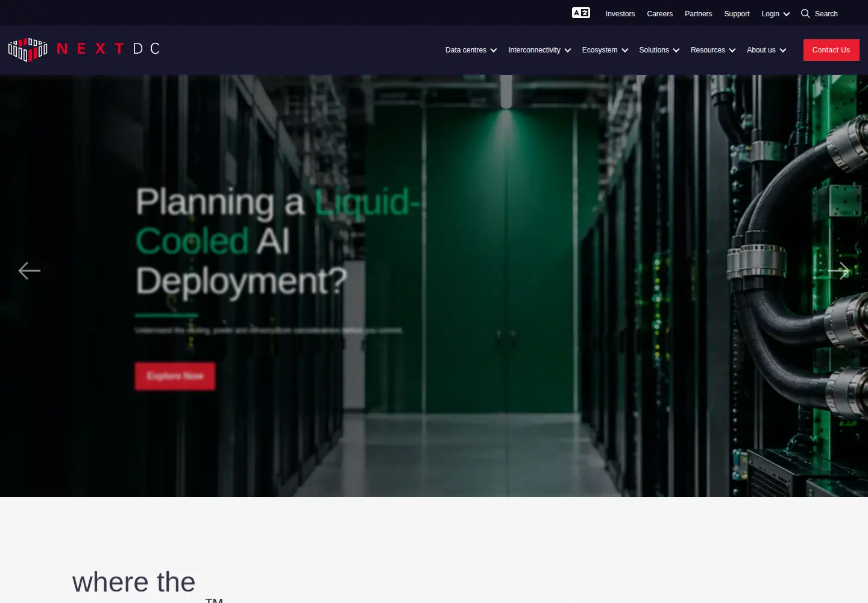The height and width of the screenshot is (603, 868).
Task: Expand the Interconnectivity menu
Action: tap(539, 50)
